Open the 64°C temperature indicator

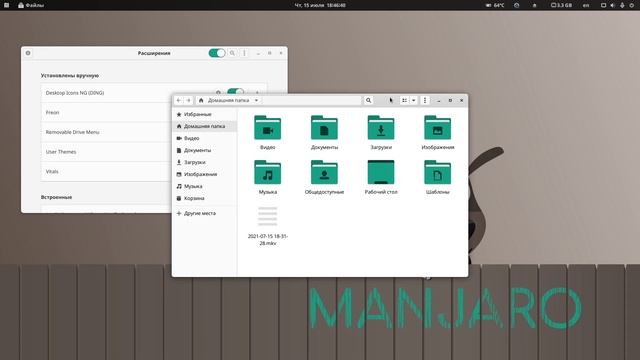click(x=495, y=5)
